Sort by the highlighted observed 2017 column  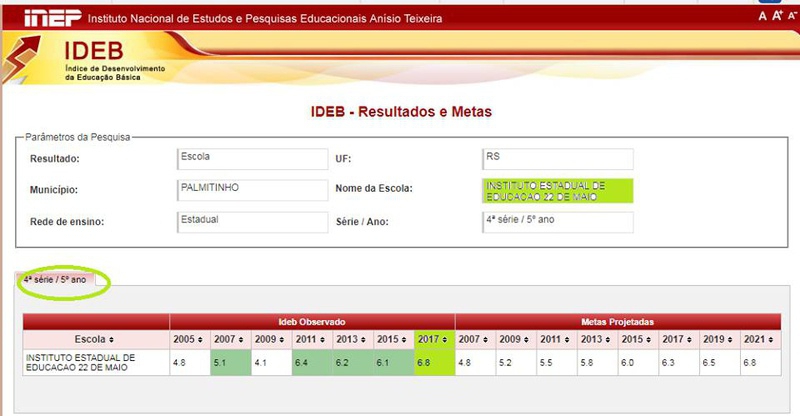coord(434,339)
